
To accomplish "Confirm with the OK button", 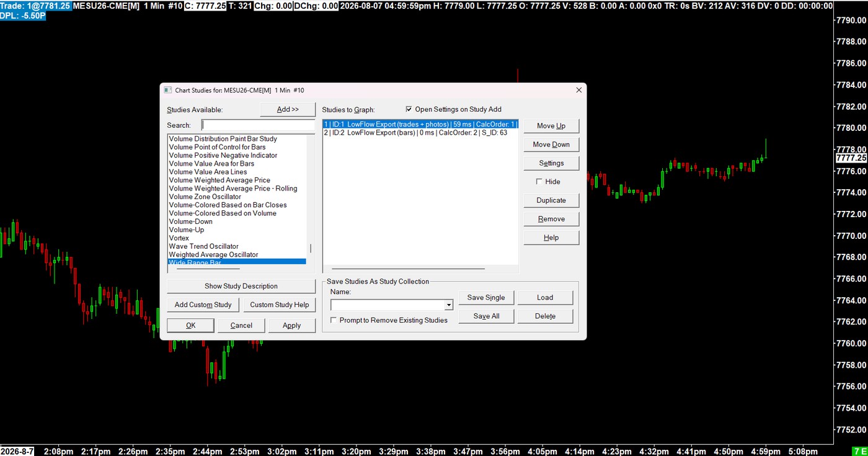I will [191, 325].
